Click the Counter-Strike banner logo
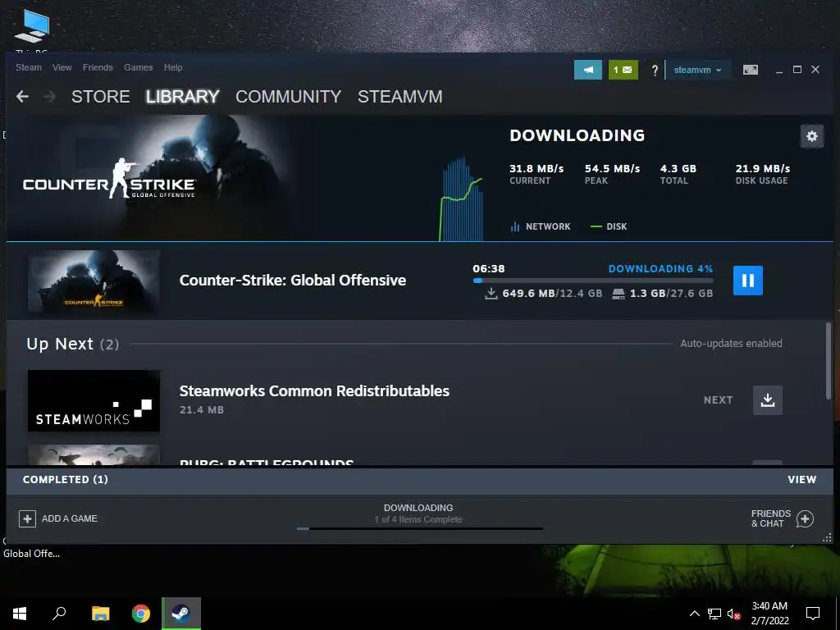Image resolution: width=840 pixels, height=630 pixels. [x=109, y=180]
